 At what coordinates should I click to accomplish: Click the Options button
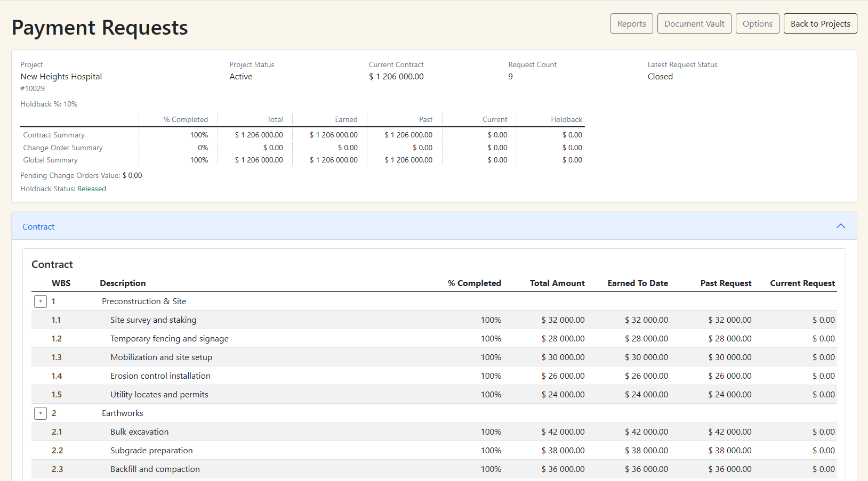[757, 24]
